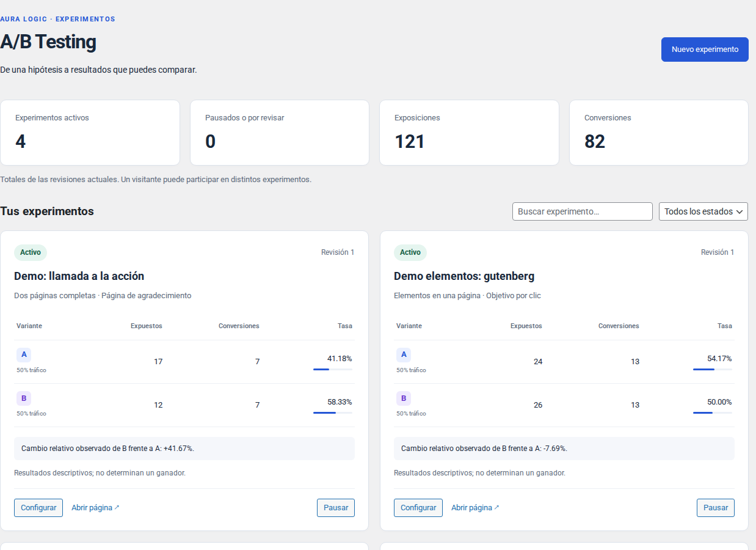Viewport: 756px width, 550px height.
Task: Click the exposed value 24
Action: tap(538, 362)
